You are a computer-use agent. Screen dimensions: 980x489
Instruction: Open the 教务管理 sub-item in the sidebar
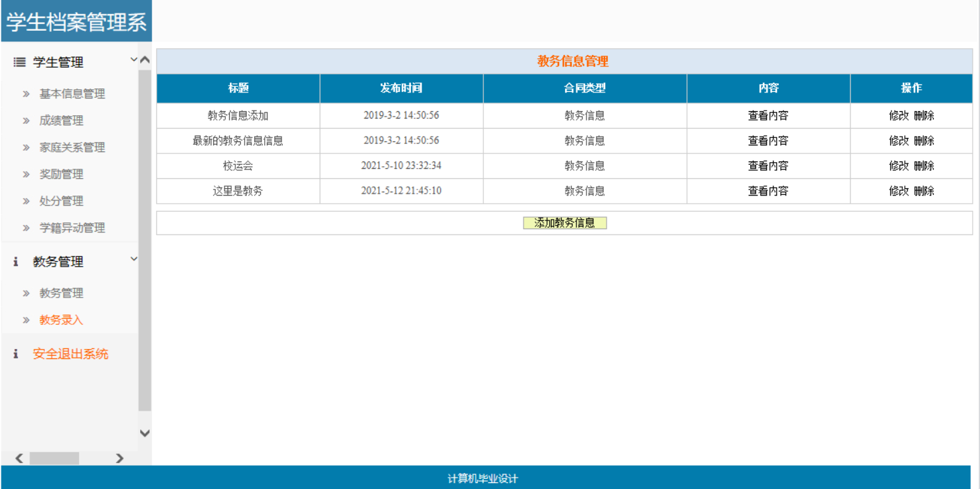(62, 293)
